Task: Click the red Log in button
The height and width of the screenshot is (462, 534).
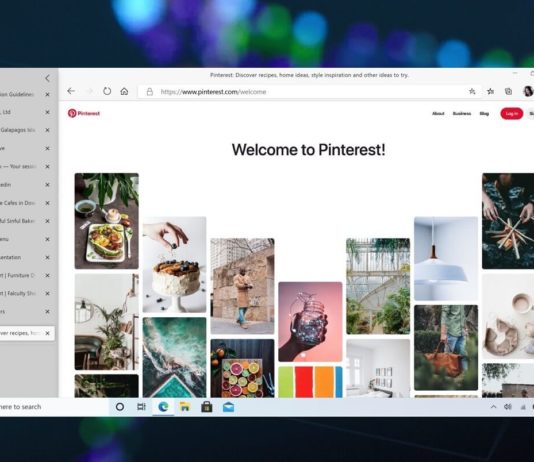Action: [x=511, y=113]
